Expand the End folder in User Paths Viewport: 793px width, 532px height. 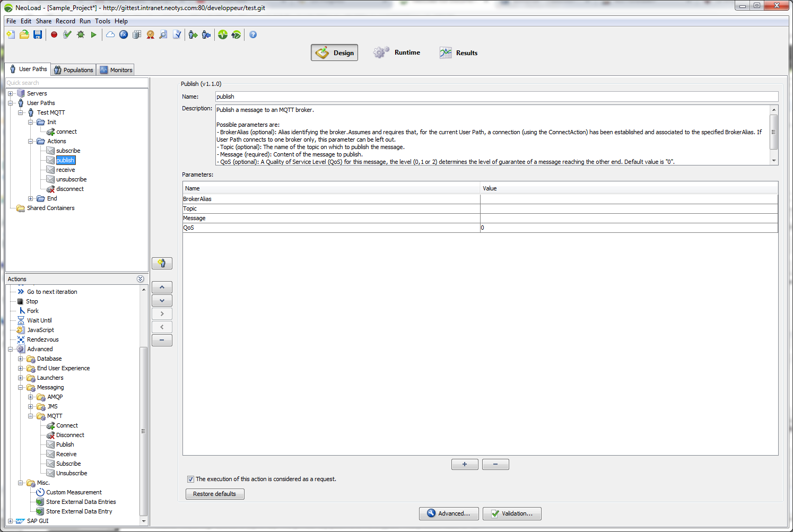(31, 198)
